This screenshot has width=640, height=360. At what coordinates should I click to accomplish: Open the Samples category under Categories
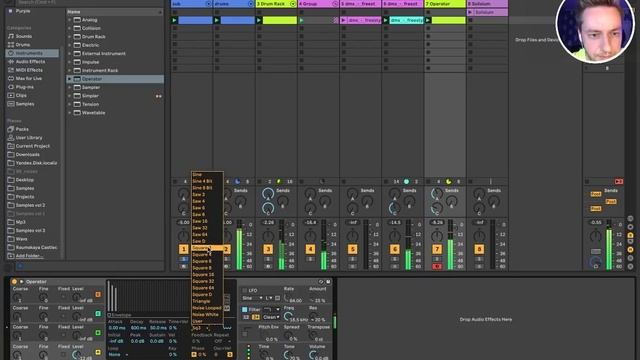(25, 104)
